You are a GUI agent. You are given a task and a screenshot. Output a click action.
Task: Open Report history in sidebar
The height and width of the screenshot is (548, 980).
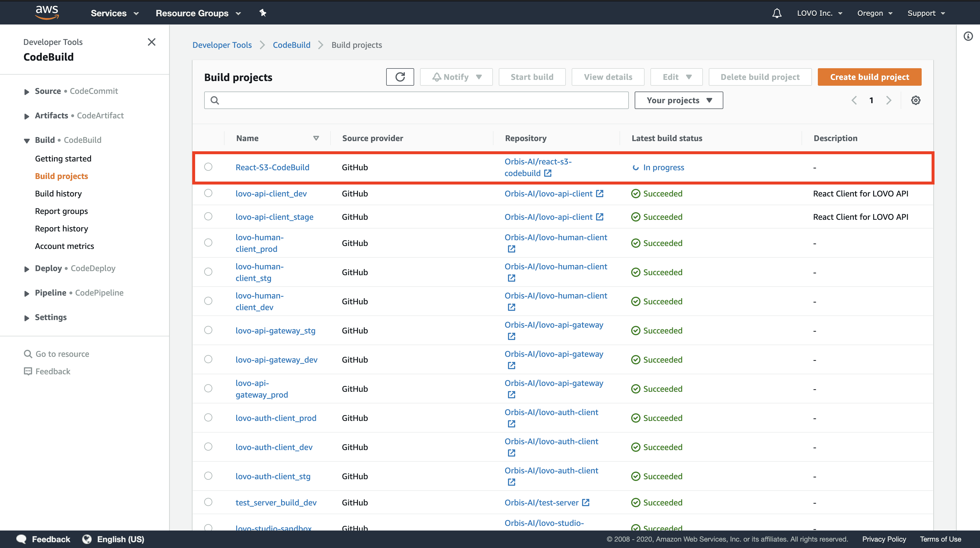pos(61,229)
